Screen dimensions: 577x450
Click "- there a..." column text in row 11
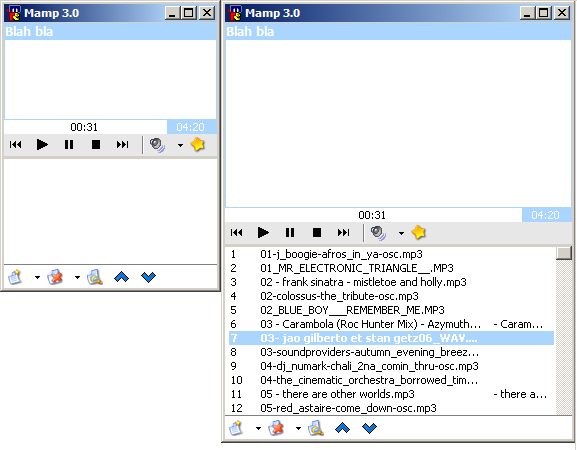click(x=520, y=394)
